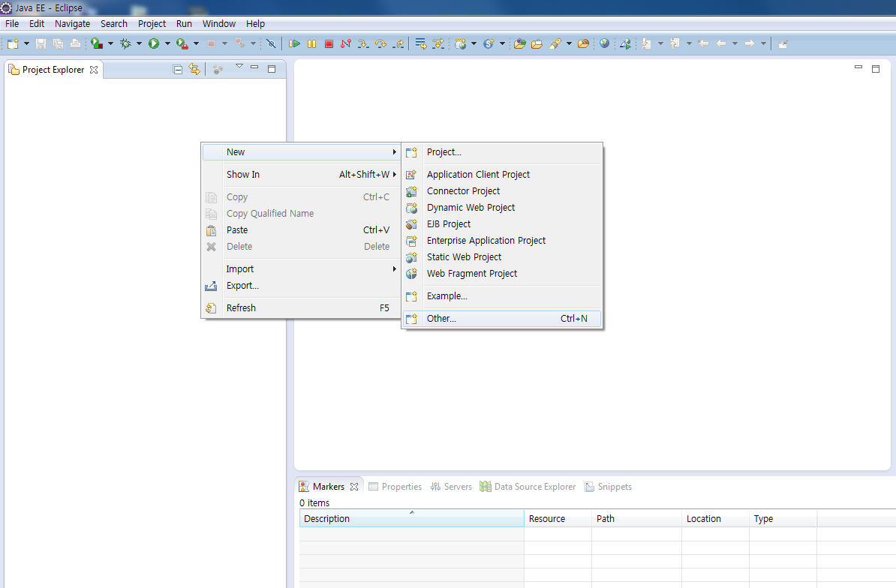Open the New wizard dropdown arrow
The image size is (896, 588).
click(x=26, y=44)
